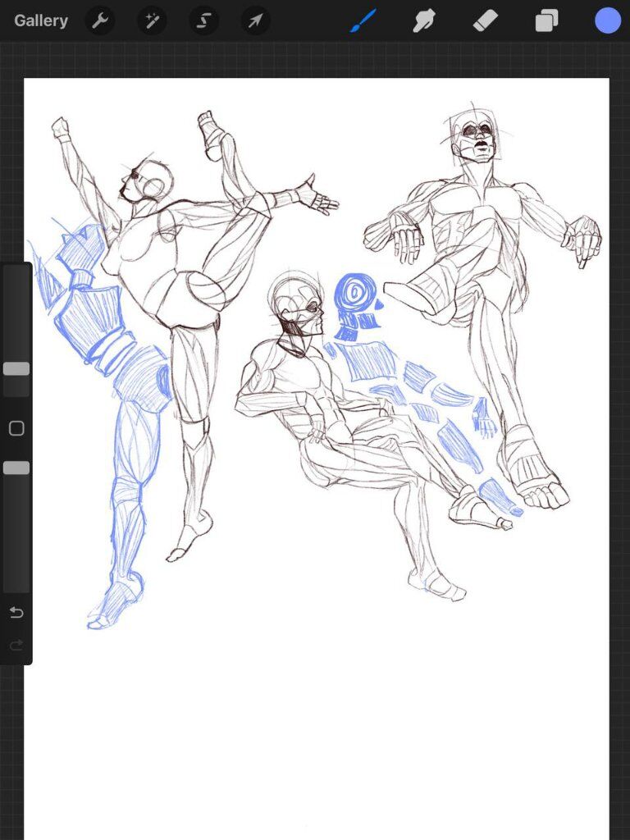Select the Eraser tool
Viewport: 630px width, 840px height.
pos(486,21)
